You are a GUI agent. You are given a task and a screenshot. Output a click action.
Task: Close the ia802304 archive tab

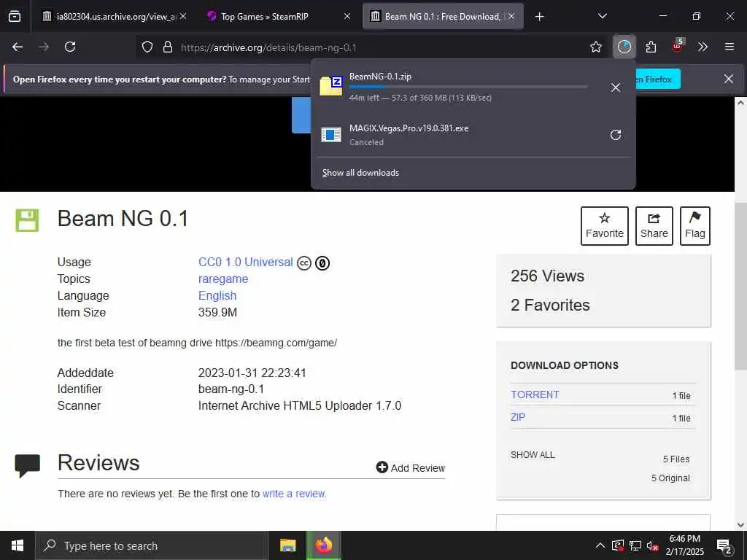pyautogui.click(x=183, y=16)
